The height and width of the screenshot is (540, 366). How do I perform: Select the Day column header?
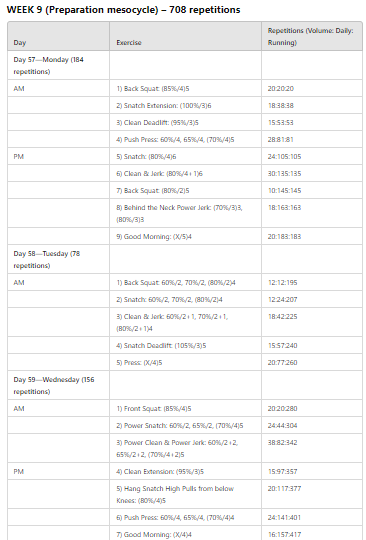pyautogui.click(x=59, y=37)
